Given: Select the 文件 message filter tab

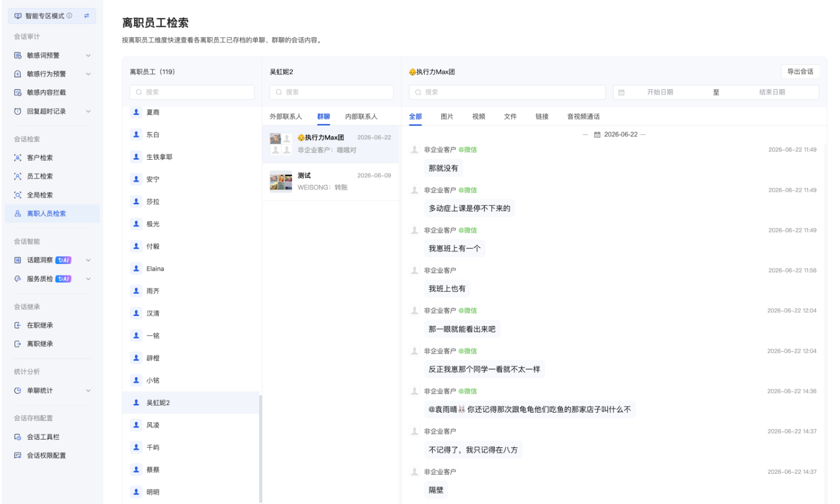Looking at the screenshot, I should click(510, 116).
